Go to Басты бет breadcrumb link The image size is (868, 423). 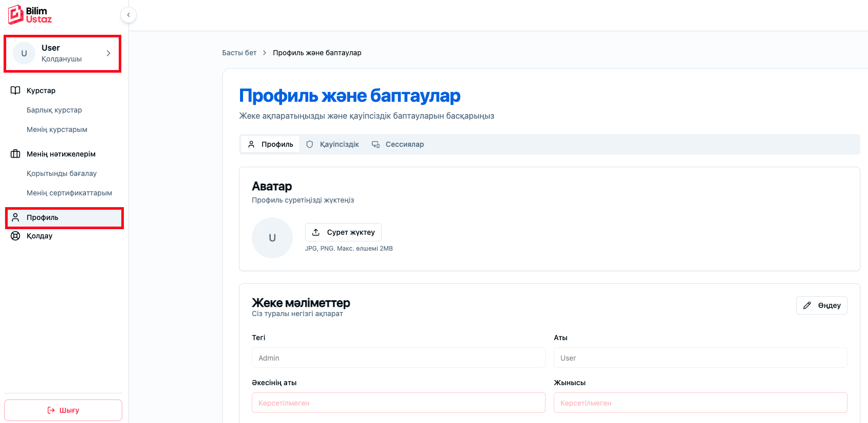click(239, 53)
